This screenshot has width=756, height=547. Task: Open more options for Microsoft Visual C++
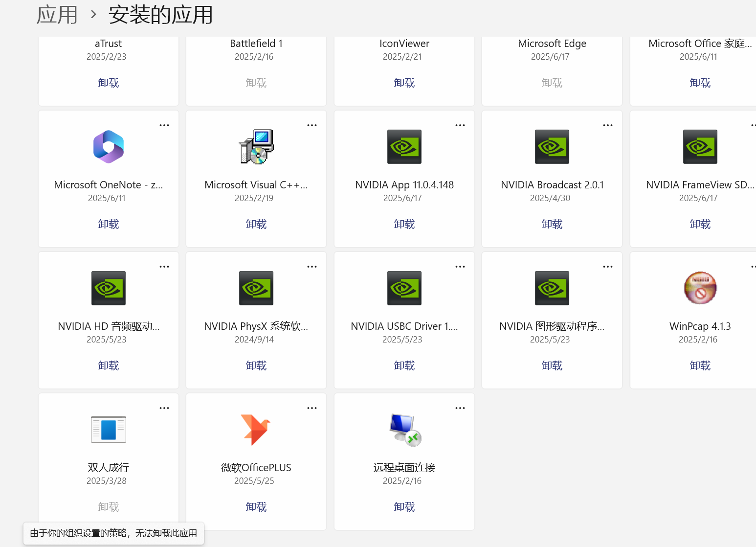click(312, 125)
